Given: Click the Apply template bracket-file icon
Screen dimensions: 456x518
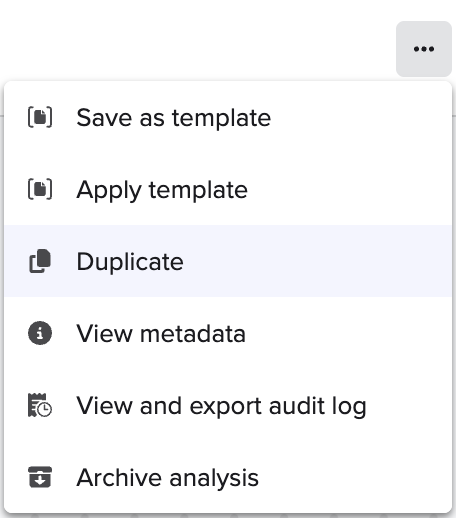Looking at the screenshot, I should [40, 189].
